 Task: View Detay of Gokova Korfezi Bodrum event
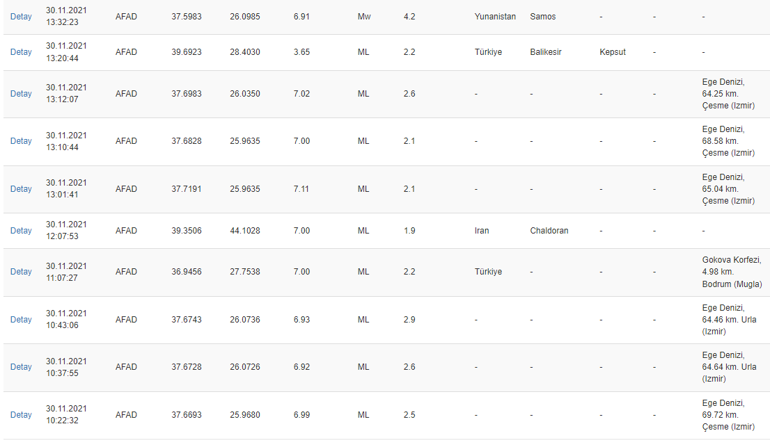21,272
